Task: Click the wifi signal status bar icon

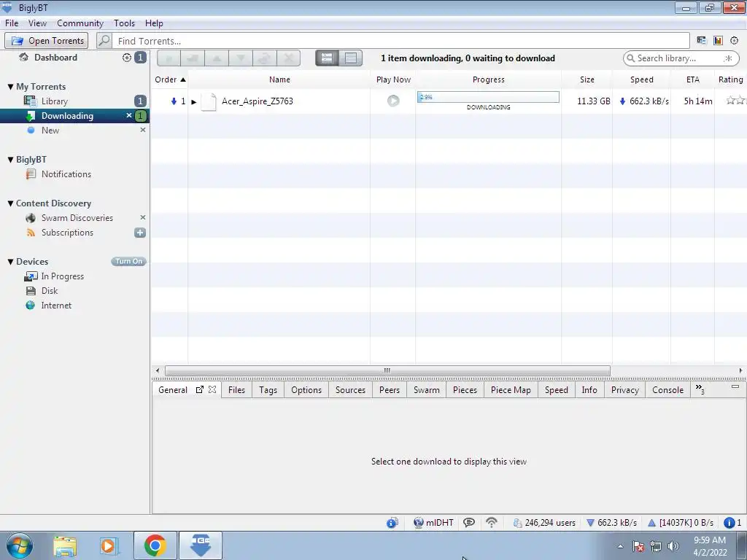Action: point(492,522)
